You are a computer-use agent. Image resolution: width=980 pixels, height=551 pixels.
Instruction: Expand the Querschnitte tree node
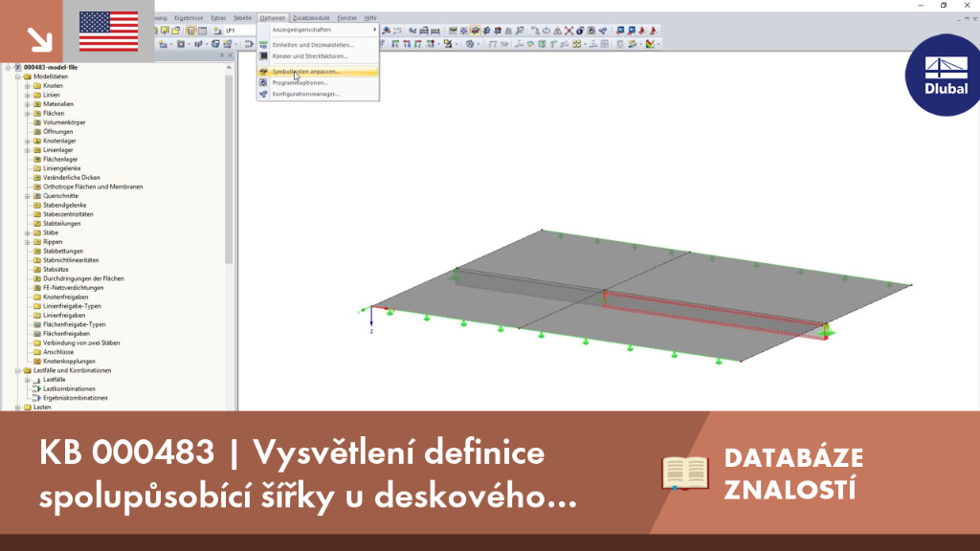(28, 196)
